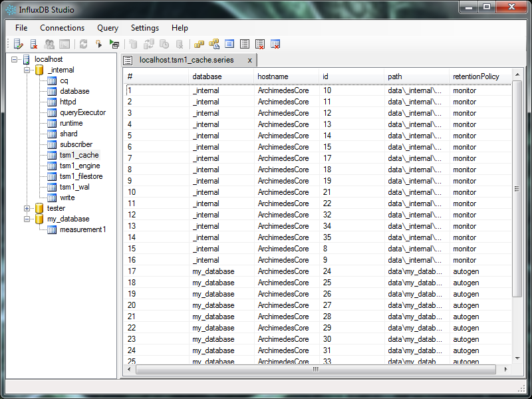Select the queryExecutor measurement

[82, 112]
